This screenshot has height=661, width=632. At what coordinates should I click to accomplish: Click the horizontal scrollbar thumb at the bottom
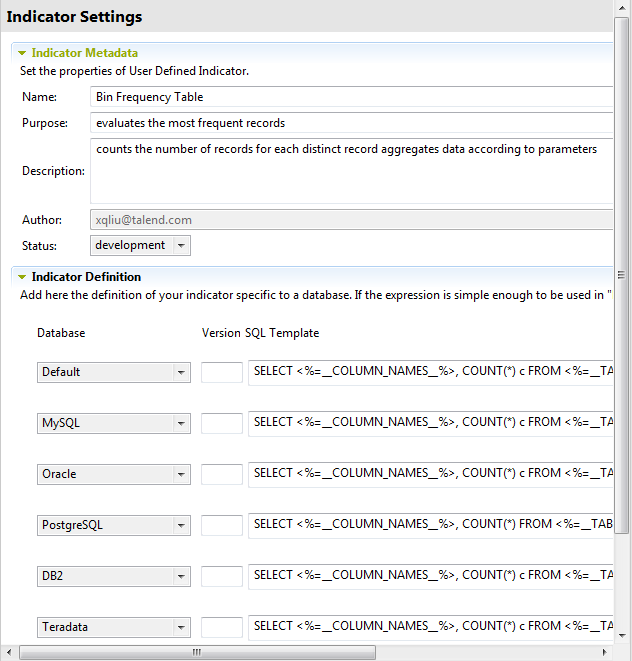coord(197,652)
